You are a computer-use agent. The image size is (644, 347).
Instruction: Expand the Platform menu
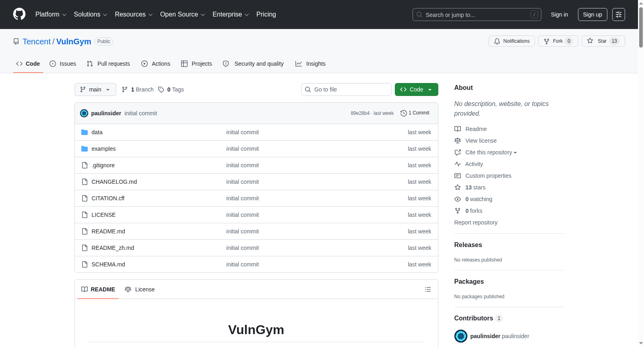pyautogui.click(x=51, y=15)
